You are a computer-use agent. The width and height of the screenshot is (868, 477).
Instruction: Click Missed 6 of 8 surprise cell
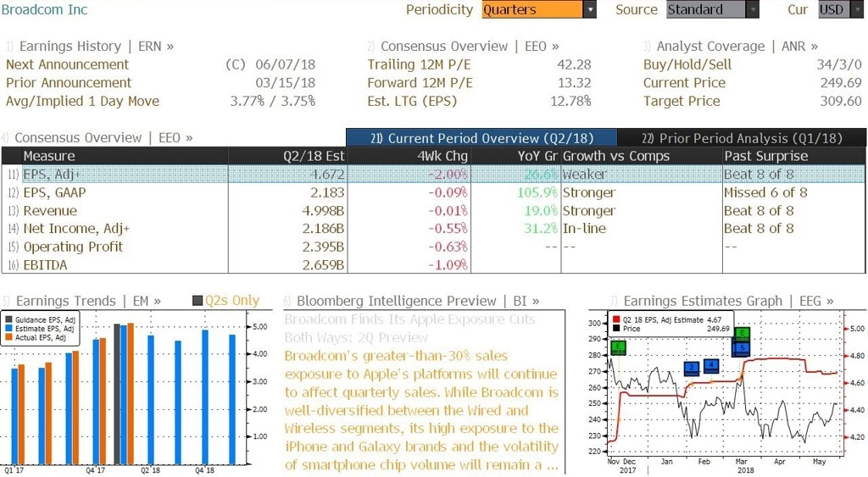[x=765, y=192]
